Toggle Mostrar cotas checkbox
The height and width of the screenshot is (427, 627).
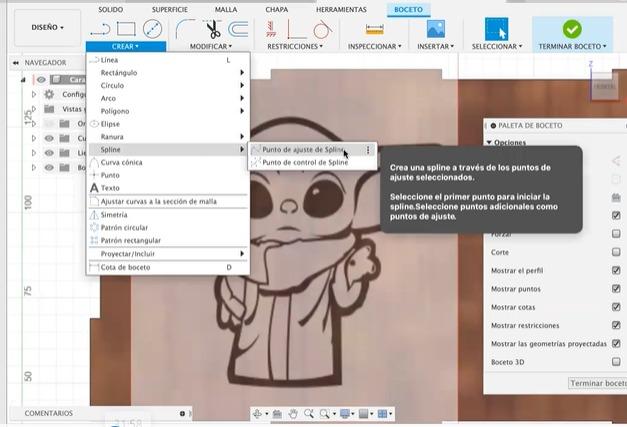(x=616, y=307)
